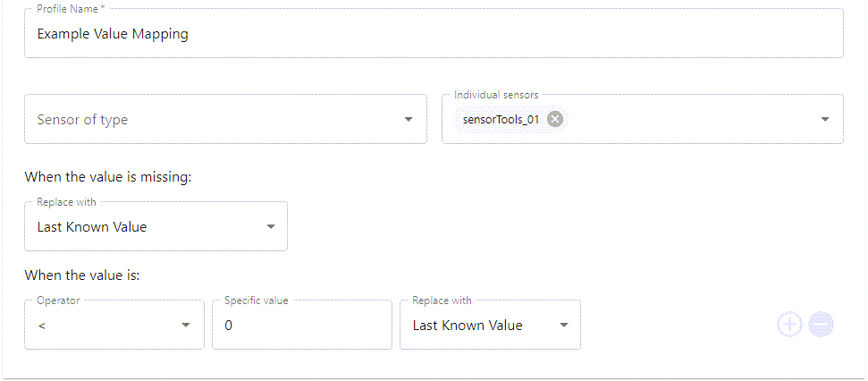Open the Individual sensors dropdown arrow
Image resolution: width=868 pixels, height=381 pixels.
click(x=825, y=119)
